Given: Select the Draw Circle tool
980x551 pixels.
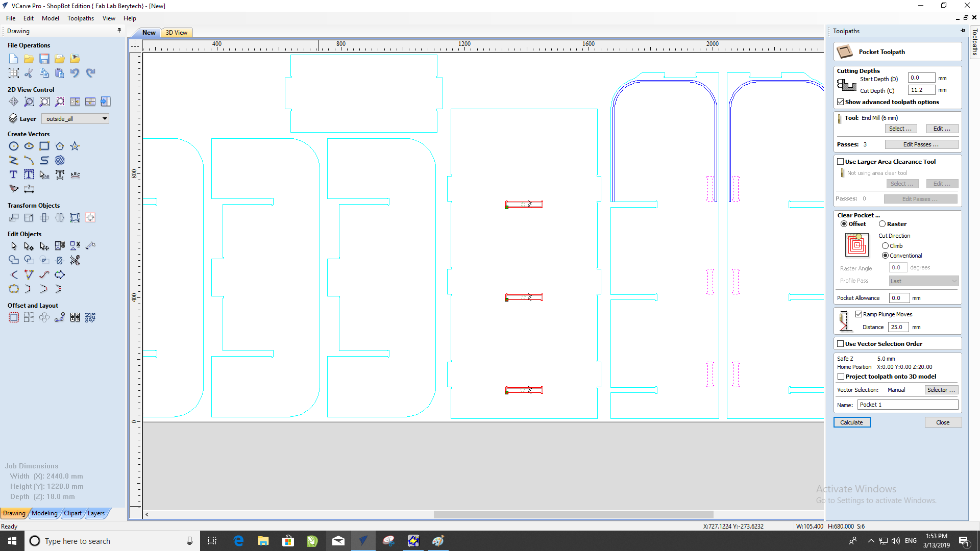Looking at the screenshot, I should [14, 146].
